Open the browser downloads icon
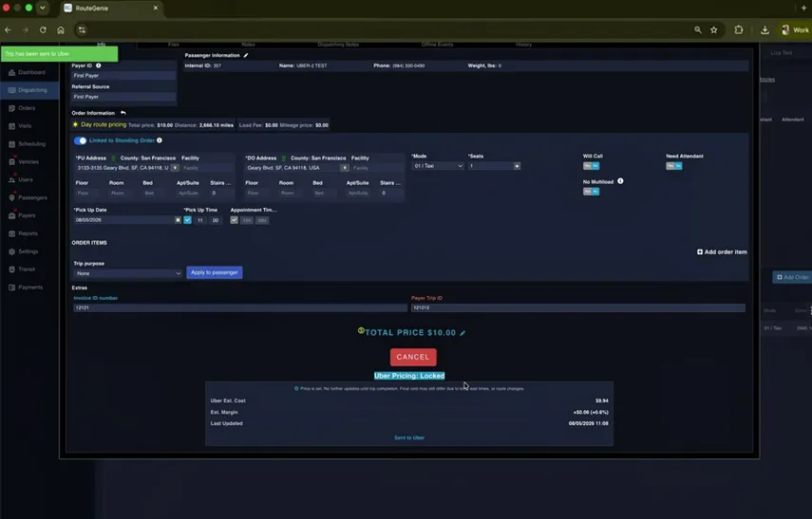This screenshot has height=519, width=812. [x=765, y=30]
